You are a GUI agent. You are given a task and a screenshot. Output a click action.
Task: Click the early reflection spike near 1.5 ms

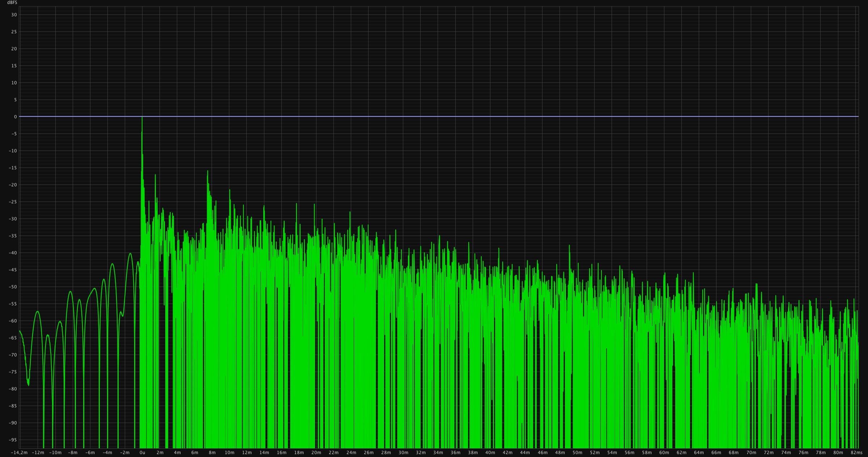155,175
